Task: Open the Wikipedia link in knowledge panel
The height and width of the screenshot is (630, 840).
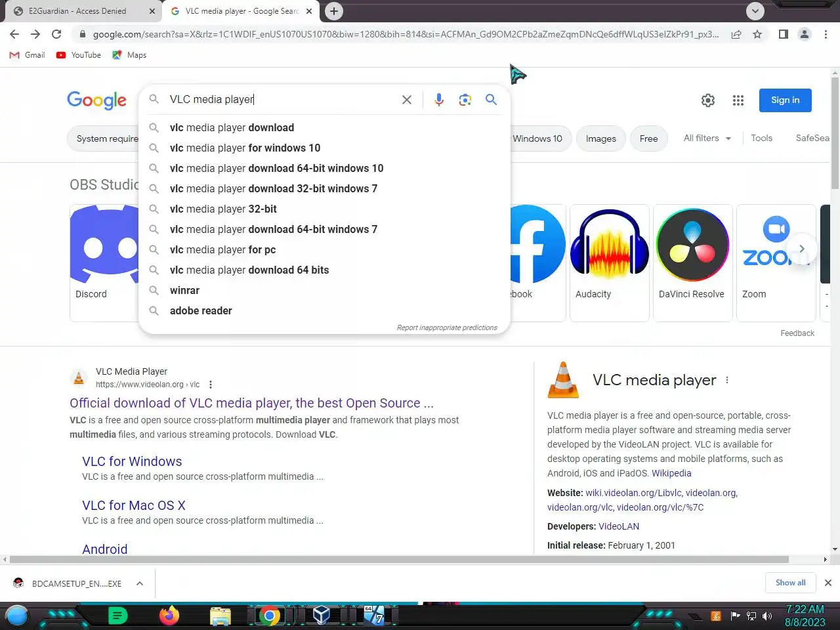Action: point(671,473)
